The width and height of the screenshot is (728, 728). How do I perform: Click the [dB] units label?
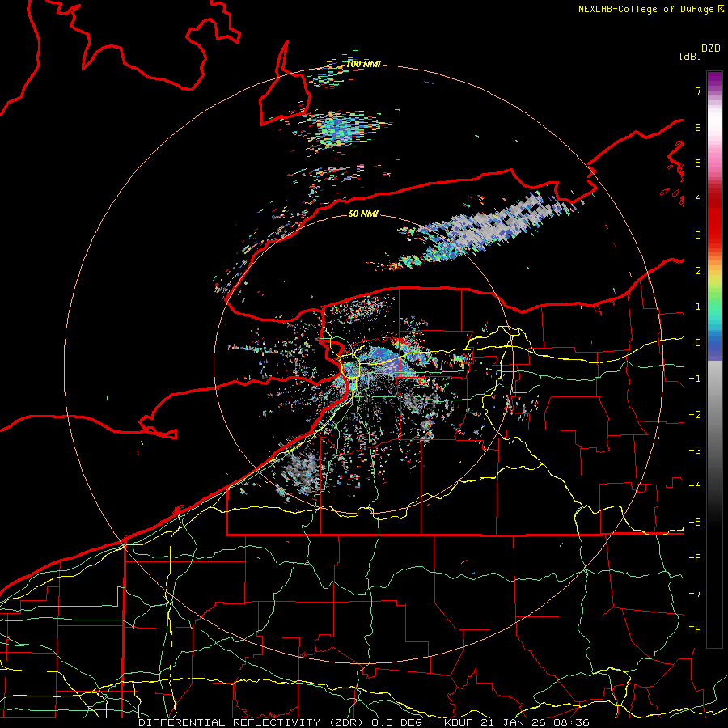(x=690, y=56)
